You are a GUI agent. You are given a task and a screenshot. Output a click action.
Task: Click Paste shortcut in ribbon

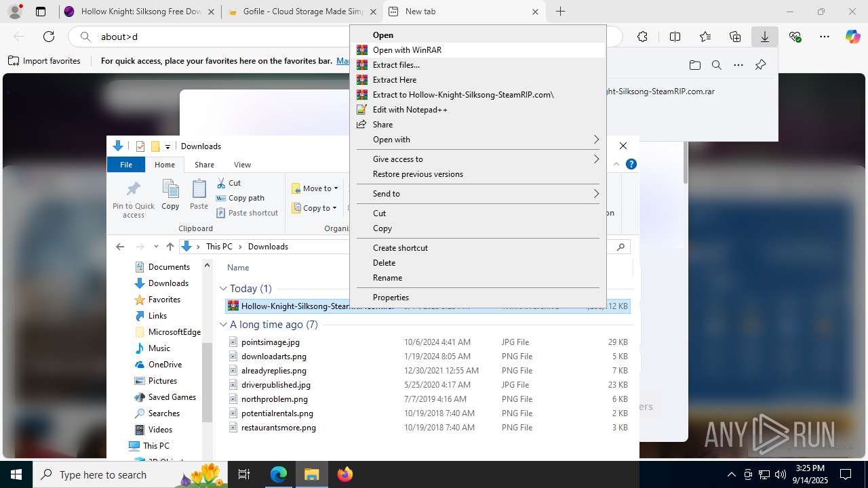247,213
